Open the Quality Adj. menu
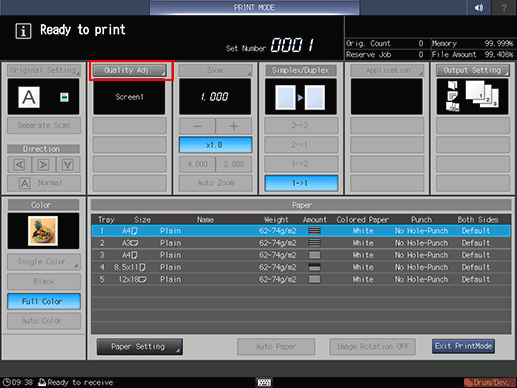 [x=130, y=70]
